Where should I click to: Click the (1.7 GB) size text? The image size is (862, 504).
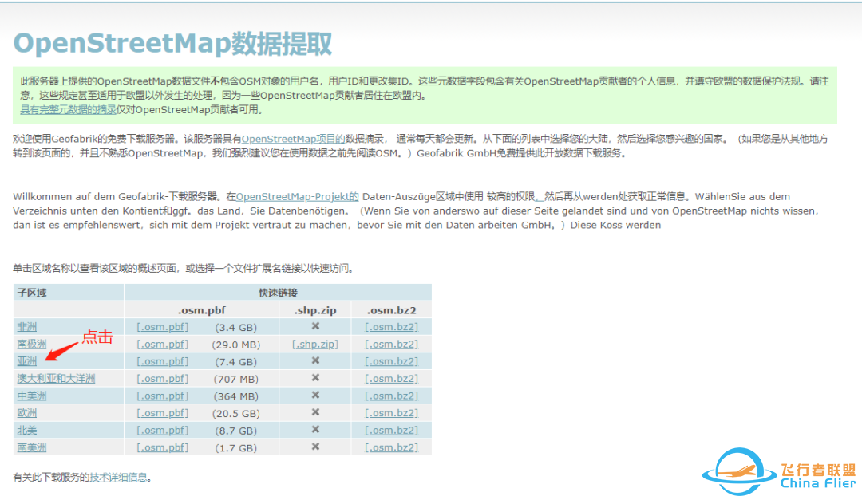point(235,448)
